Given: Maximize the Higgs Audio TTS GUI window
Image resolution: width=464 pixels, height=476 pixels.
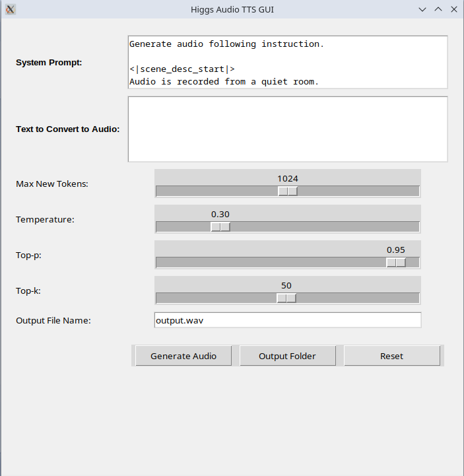Looking at the screenshot, I should point(438,9).
